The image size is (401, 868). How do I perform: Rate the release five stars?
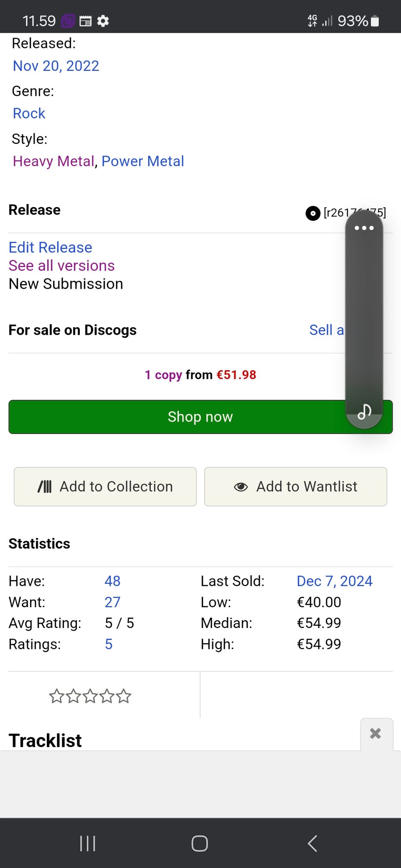tap(124, 696)
